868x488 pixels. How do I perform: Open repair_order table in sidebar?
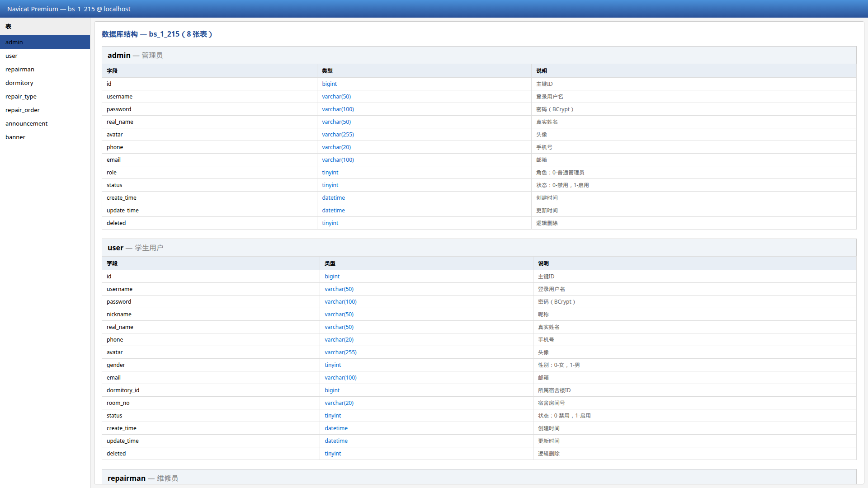pos(45,110)
